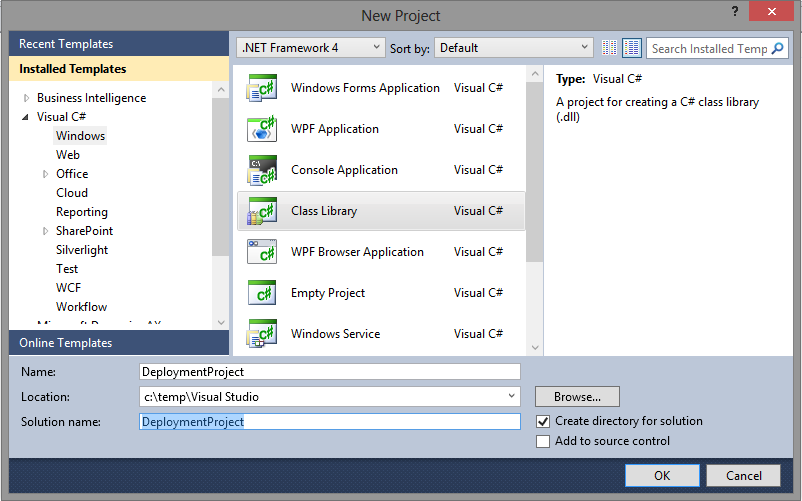Focus the Search Installed Templates box
Image resolution: width=802 pixels, height=501 pixels.
(x=709, y=49)
